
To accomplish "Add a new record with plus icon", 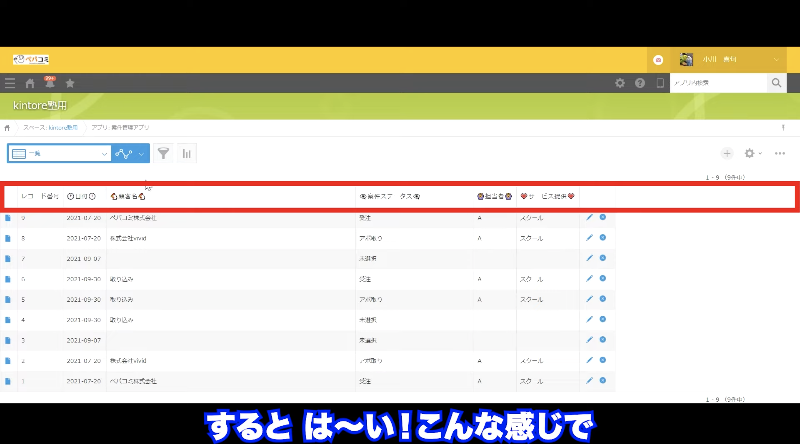I will pyautogui.click(x=727, y=153).
